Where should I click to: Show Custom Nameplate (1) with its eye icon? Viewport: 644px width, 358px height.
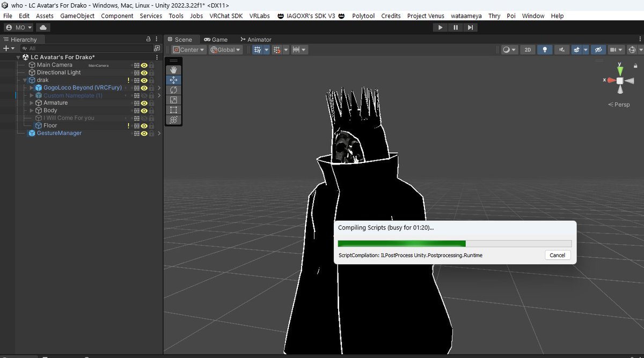pyautogui.click(x=144, y=95)
